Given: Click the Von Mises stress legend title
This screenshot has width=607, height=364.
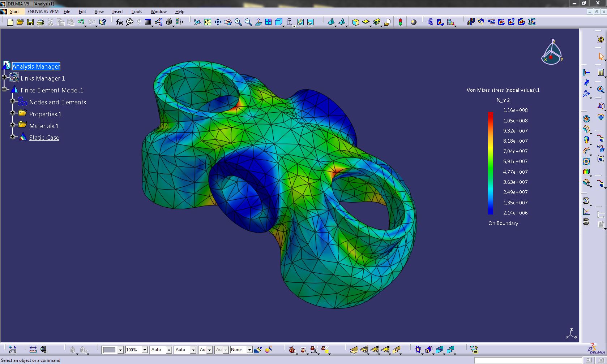Looking at the screenshot, I should coord(503,90).
